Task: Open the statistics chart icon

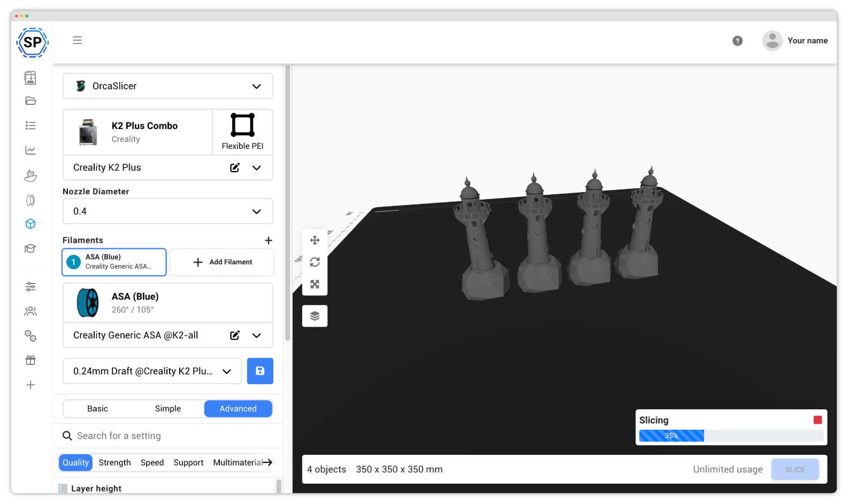Action: [30, 150]
